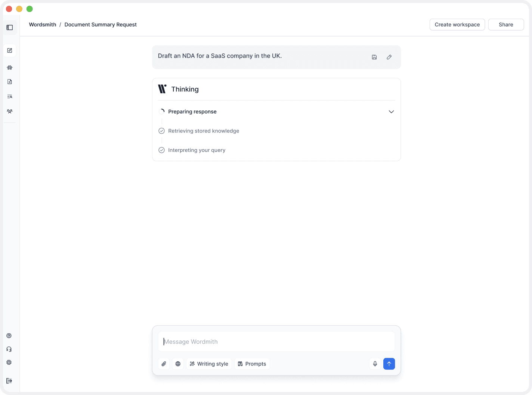Click the help question mark icon

[9, 336]
